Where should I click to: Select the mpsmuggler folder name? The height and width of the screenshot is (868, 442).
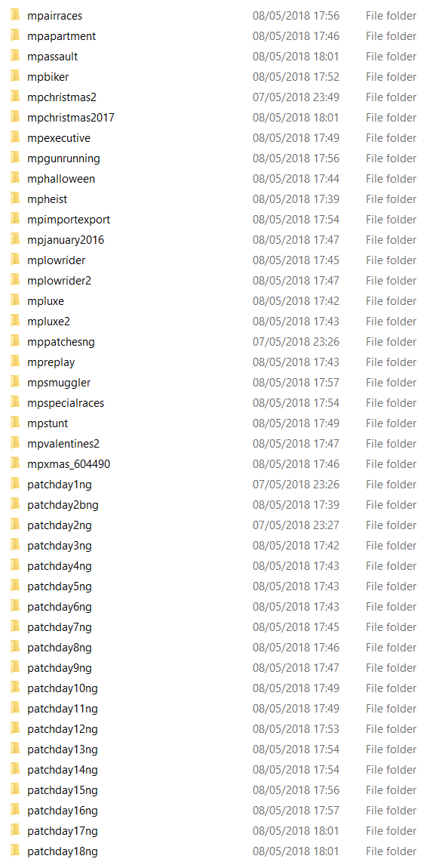59,383
